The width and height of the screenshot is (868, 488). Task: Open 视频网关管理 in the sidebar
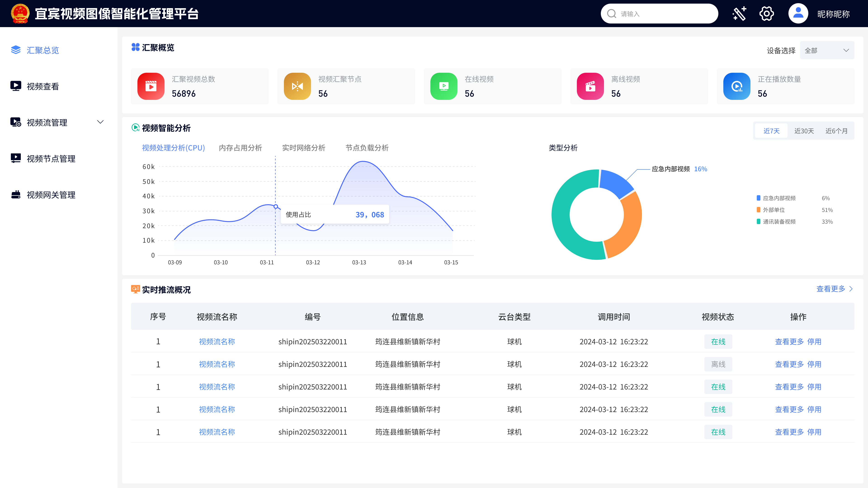(x=51, y=195)
